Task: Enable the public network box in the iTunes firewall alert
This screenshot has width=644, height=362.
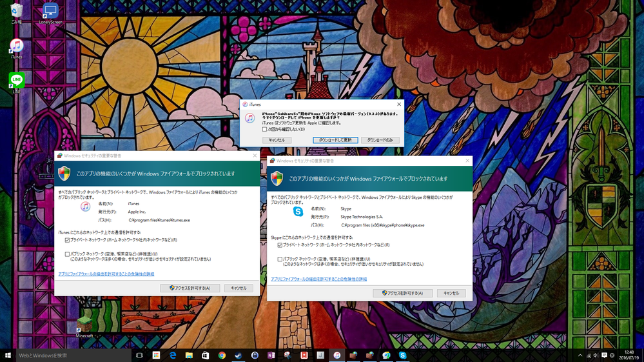Action: [x=67, y=254]
